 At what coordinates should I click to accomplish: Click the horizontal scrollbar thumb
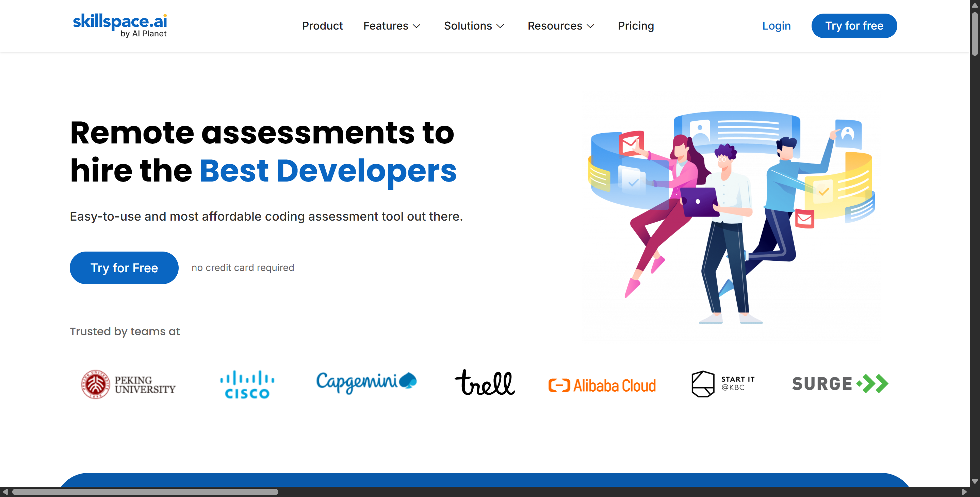pyautogui.click(x=145, y=492)
